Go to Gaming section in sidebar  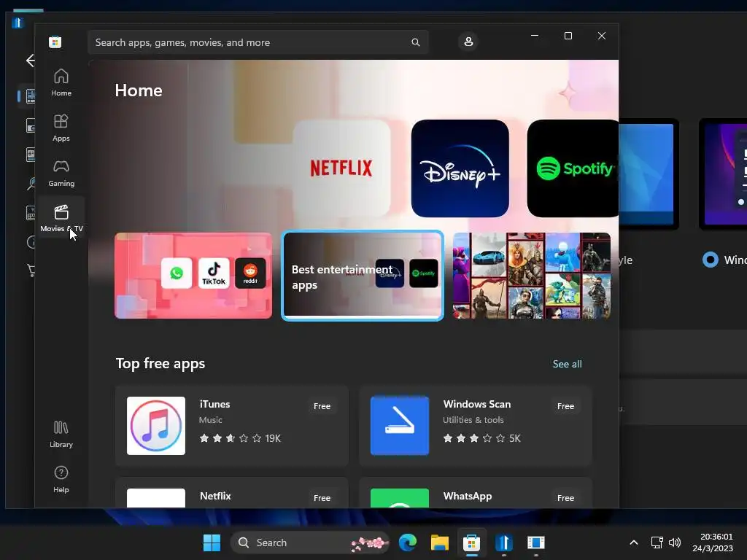point(61,173)
